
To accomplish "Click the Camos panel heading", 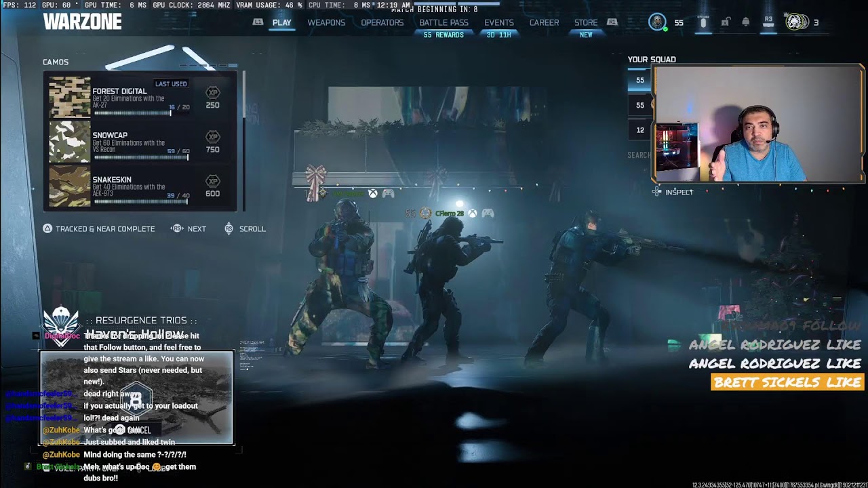I will (x=56, y=62).
